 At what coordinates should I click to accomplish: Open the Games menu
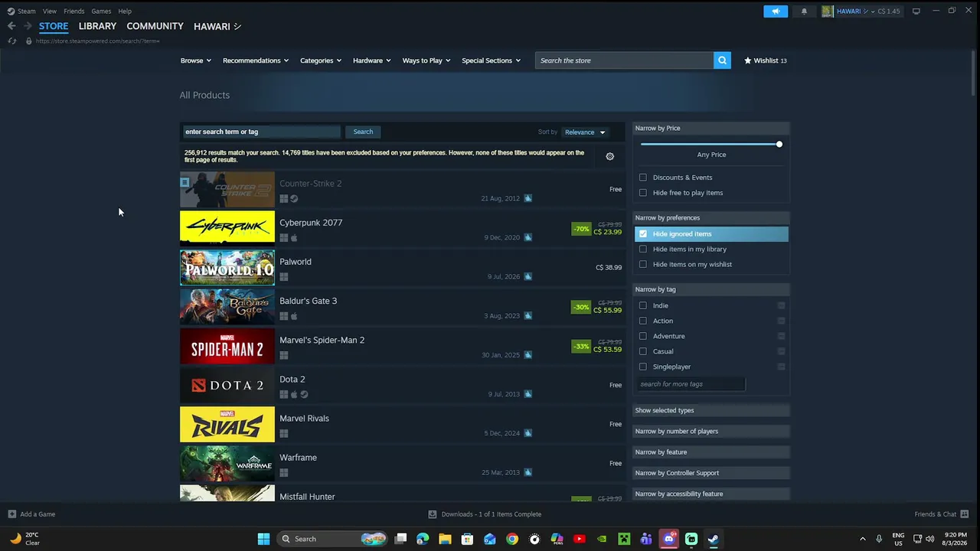point(101,11)
